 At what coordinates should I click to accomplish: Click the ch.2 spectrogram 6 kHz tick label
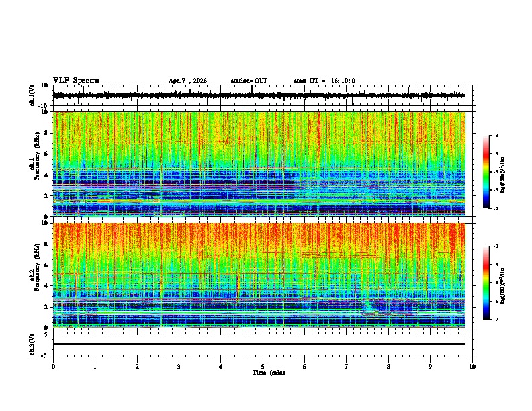tap(46, 265)
